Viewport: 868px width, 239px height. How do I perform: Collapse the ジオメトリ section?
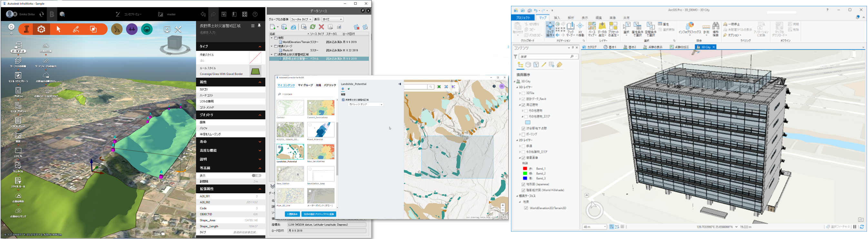tap(260, 115)
